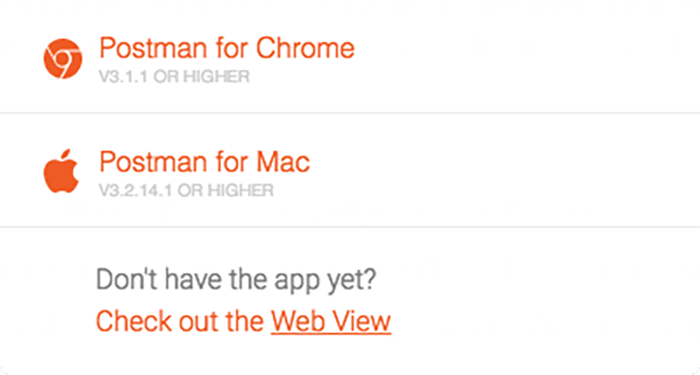Image resolution: width=700 pixels, height=375 pixels.
Task: Click the "Check out the" text
Action: [x=180, y=321]
